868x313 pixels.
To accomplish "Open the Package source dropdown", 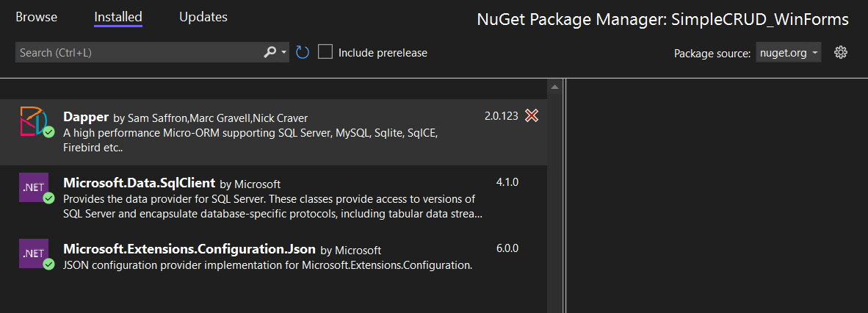I will (x=788, y=53).
